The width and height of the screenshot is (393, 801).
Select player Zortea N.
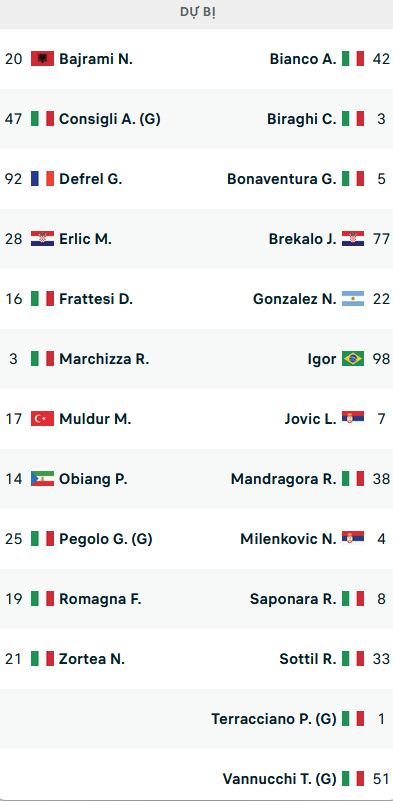[92, 659]
